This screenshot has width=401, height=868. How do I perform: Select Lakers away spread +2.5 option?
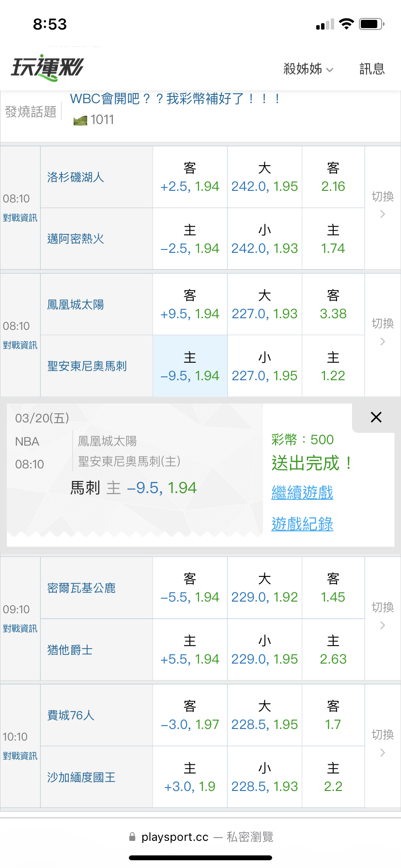click(x=190, y=177)
